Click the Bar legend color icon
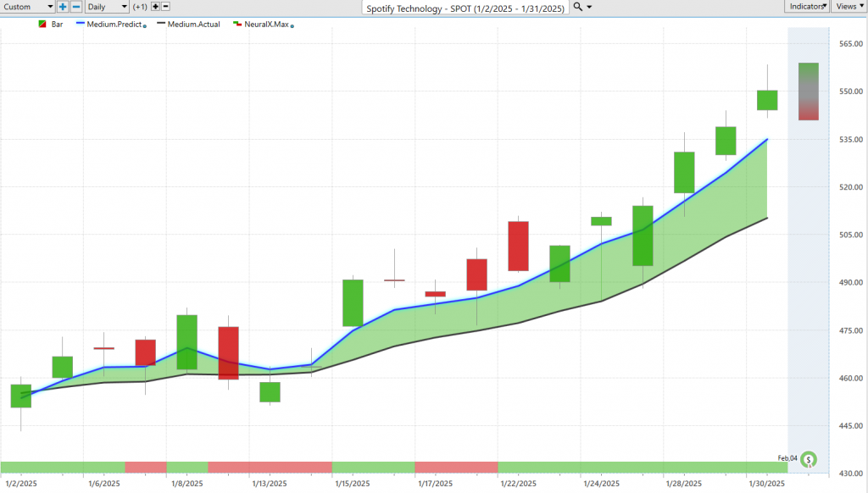Screen dimensions: 868x493 [x=42, y=25]
